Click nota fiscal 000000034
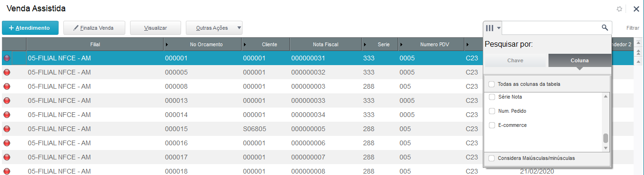 coord(308,115)
